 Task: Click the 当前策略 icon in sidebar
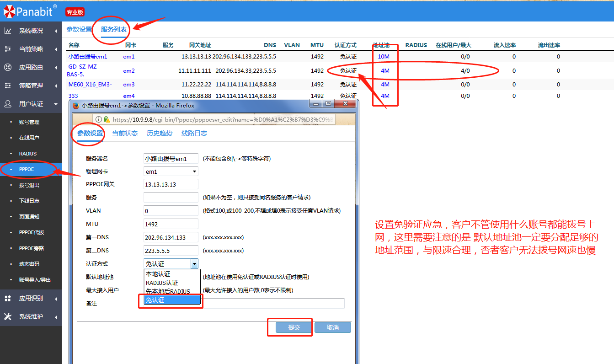coord(8,49)
